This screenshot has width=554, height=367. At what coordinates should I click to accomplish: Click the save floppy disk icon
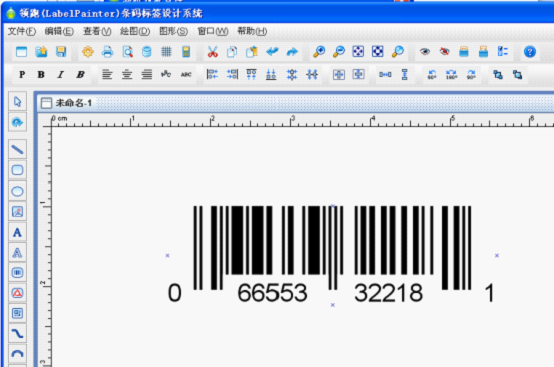61,52
